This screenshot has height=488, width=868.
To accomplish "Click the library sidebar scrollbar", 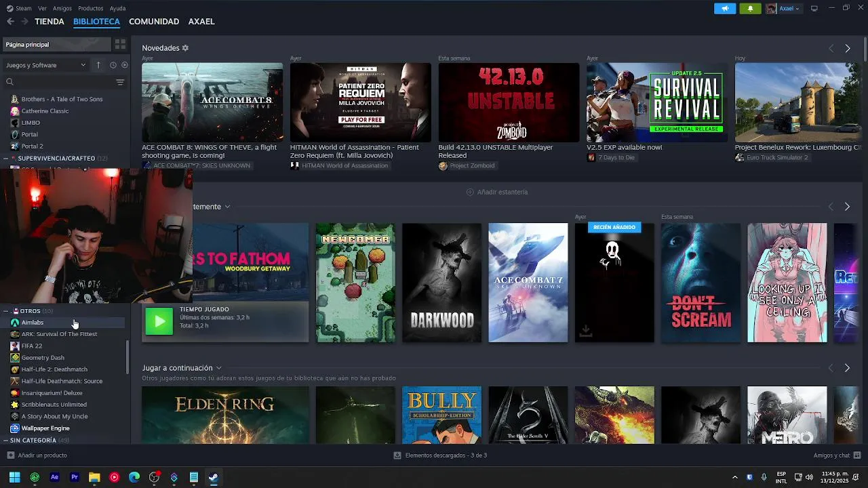I will click(x=127, y=357).
